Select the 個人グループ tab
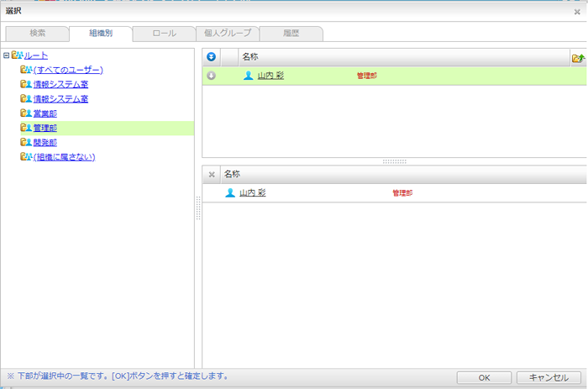 coord(228,34)
